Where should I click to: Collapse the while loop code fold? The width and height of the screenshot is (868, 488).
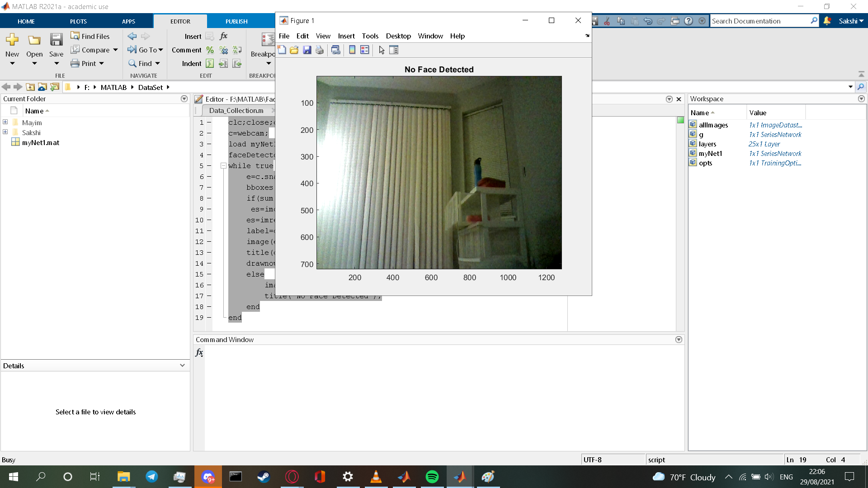click(223, 166)
